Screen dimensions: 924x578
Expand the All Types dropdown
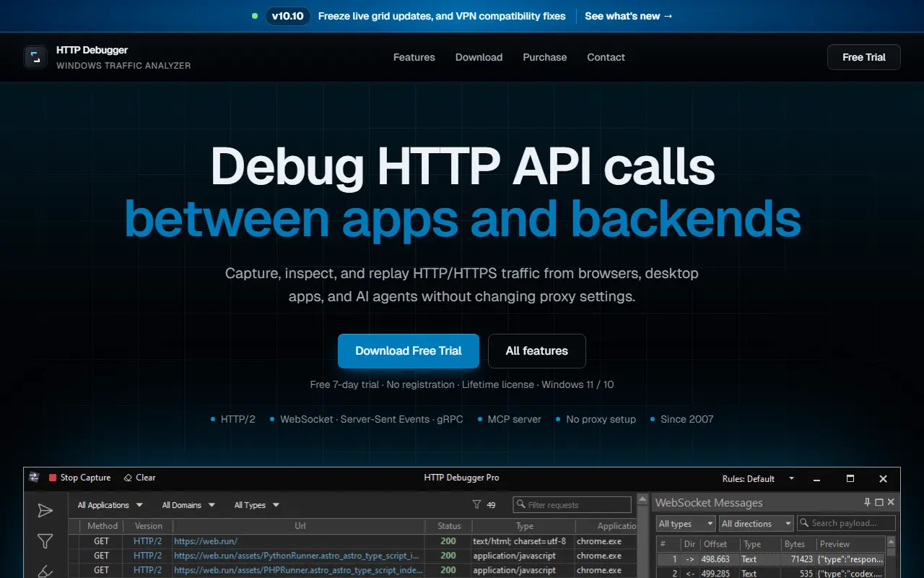[256, 505]
